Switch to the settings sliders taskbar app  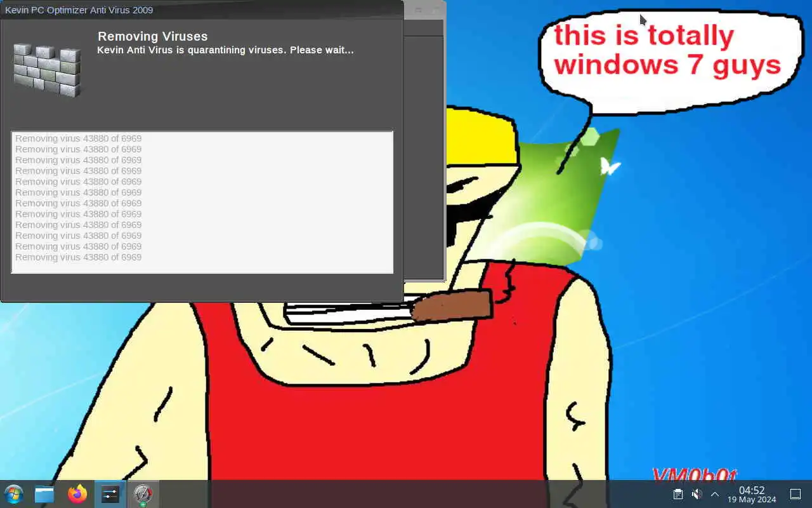click(110, 494)
